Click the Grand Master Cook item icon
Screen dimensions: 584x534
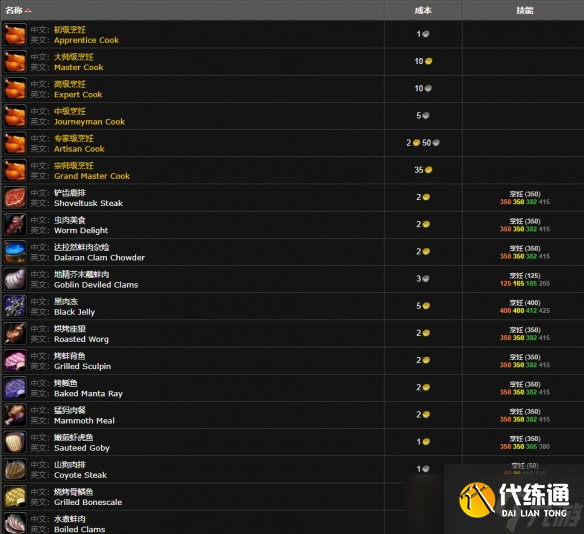(15, 171)
